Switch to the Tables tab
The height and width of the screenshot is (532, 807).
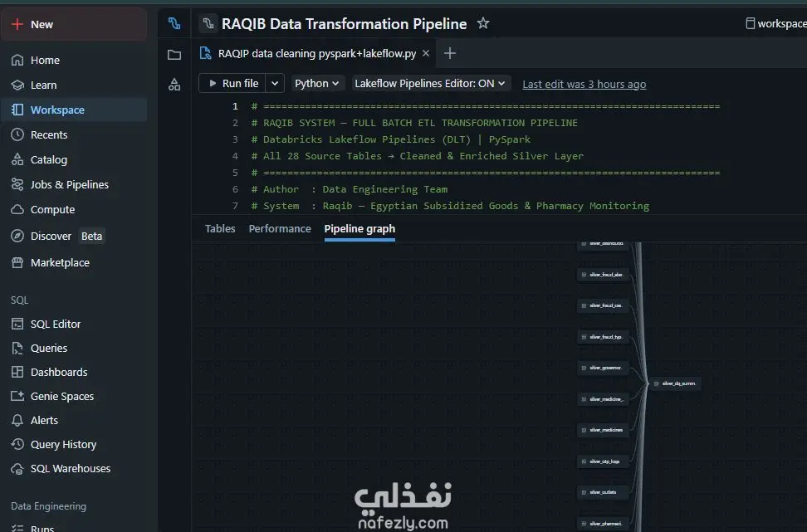click(x=220, y=228)
